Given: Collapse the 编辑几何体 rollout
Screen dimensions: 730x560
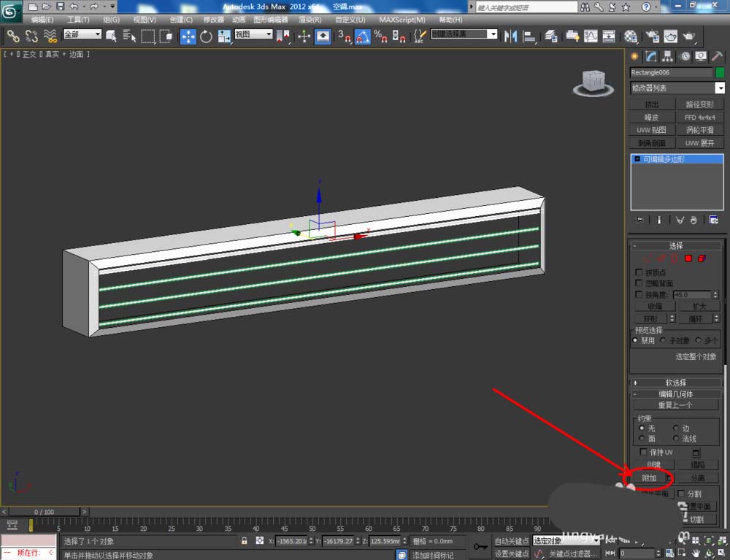Looking at the screenshot, I should (x=675, y=394).
